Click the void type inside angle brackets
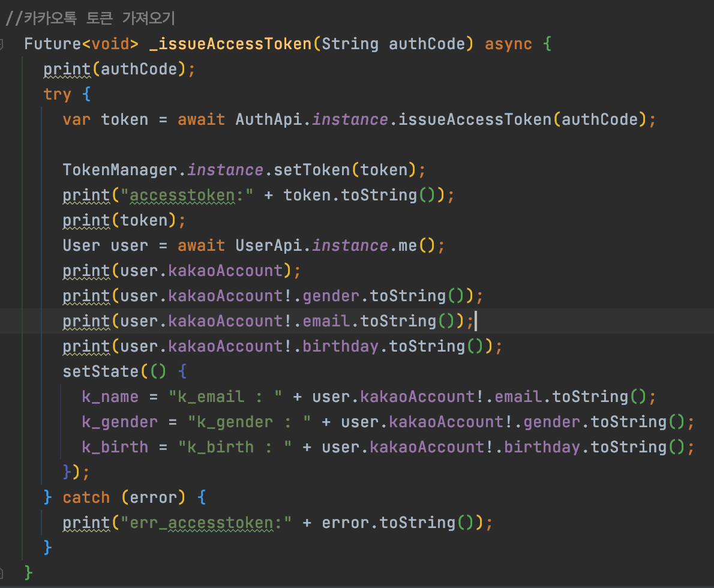The width and height of the screenshot is (714, 588). tap(110, 44)
